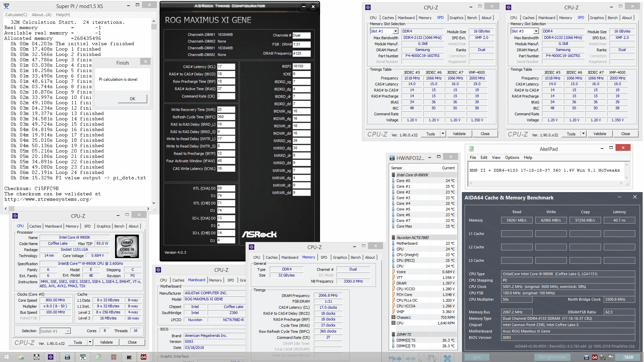The image size is (644, 362).
Task: Switch to Graphics tab in CPU-Z CPU window
Action: [x=103, y=226]
